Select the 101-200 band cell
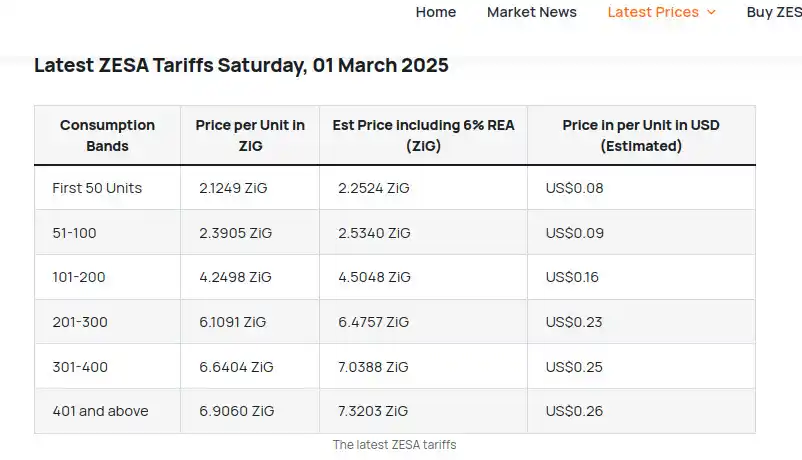Screen dimensions: 802x460 click(x=107, y=277)
